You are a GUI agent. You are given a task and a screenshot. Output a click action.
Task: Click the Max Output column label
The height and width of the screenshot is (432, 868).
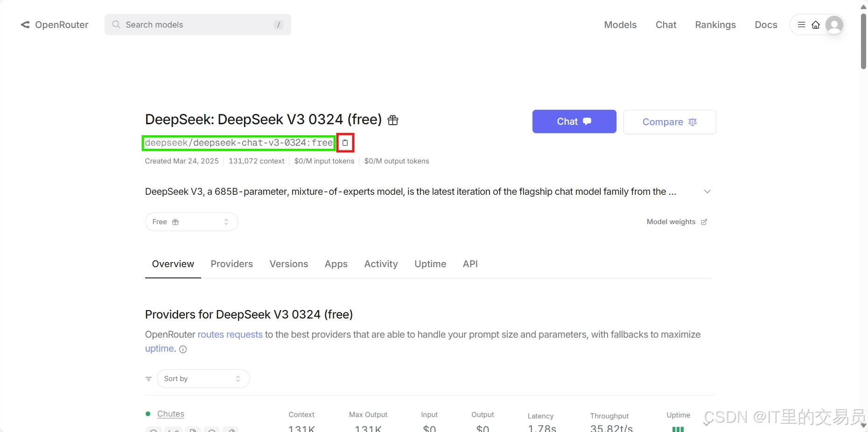tap(368, 415)
